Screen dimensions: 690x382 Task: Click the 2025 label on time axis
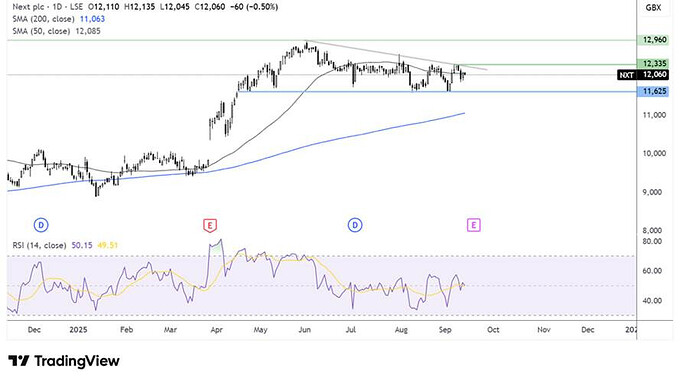point(78,330)
